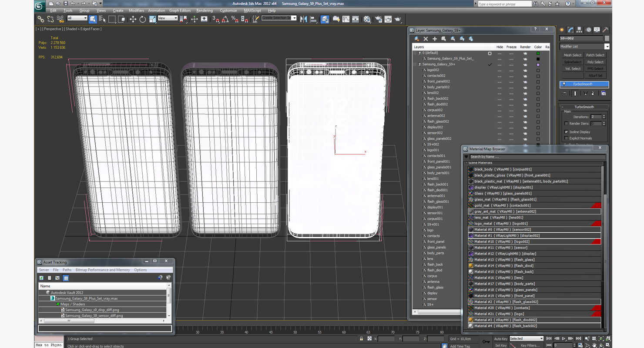Screen dimensions: 644x348
Task: Click the Bind to Space Warp tool
Action: [60, 19]
